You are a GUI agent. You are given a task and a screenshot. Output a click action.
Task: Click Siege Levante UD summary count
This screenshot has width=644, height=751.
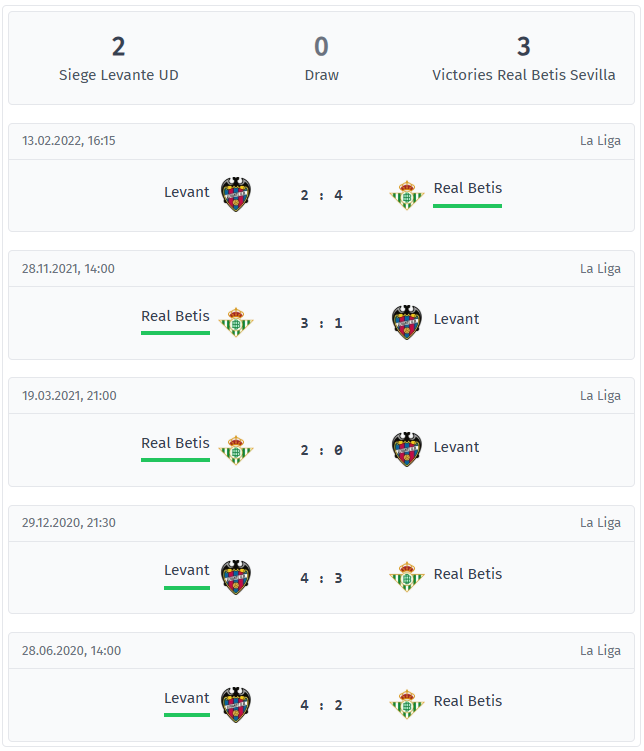point(118,46)
